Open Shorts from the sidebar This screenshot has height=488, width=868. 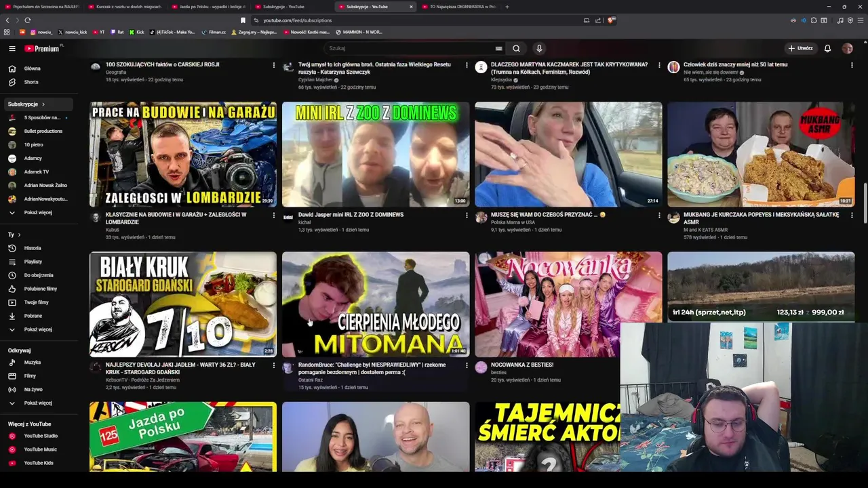click(37, 82)
